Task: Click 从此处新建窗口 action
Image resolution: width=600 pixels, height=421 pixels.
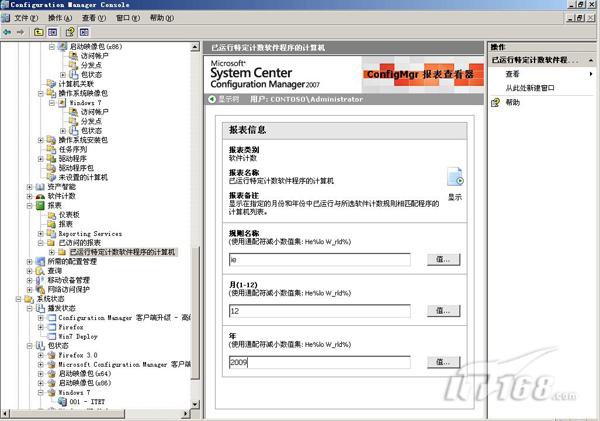Action: pyautogui.click(x=530, y=88)
